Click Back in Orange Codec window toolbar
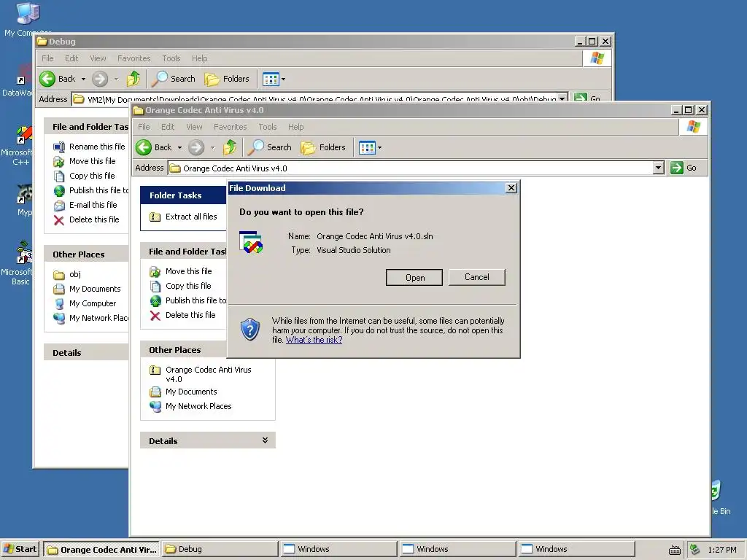747x560 pixels. 154,147
